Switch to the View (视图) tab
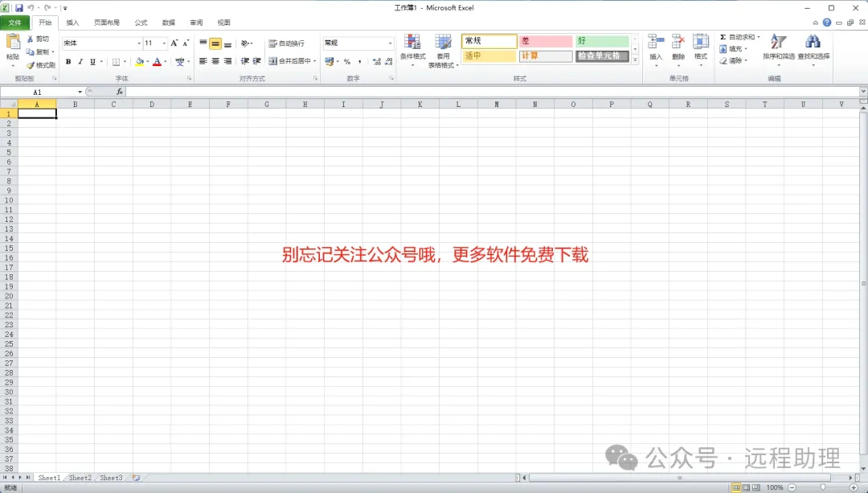Viewport: 868px width, 493px height. point(223,23)
